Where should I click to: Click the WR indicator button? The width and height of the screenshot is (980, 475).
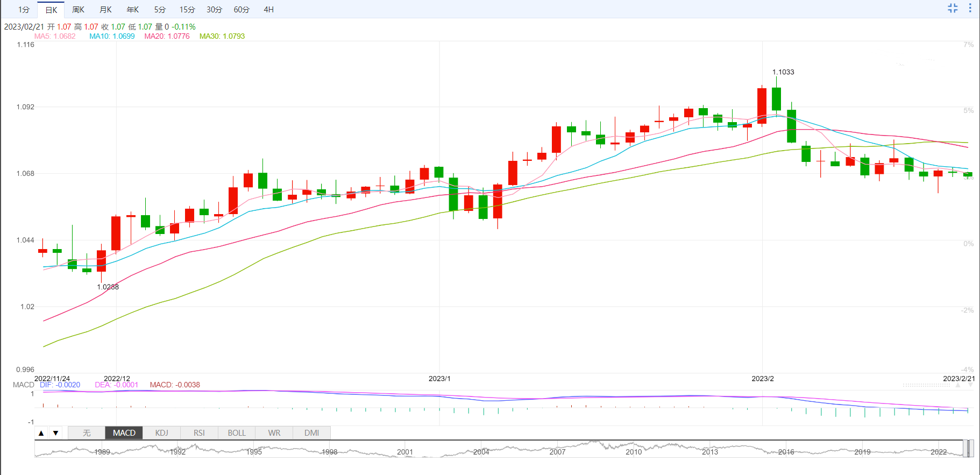pyautogui.click(x=274, y=433)
